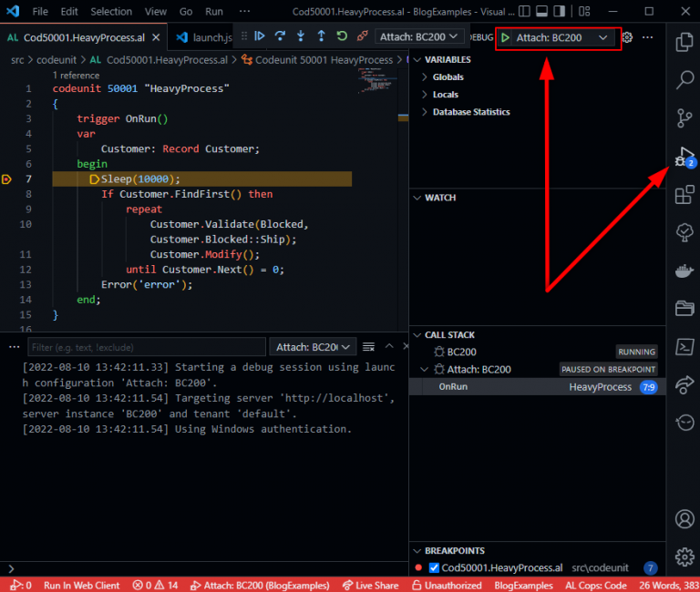Uncheck the Cod50001.HeavyProcess.al breakpoint checkbox
700x592 pixels.
click(434, 567)
